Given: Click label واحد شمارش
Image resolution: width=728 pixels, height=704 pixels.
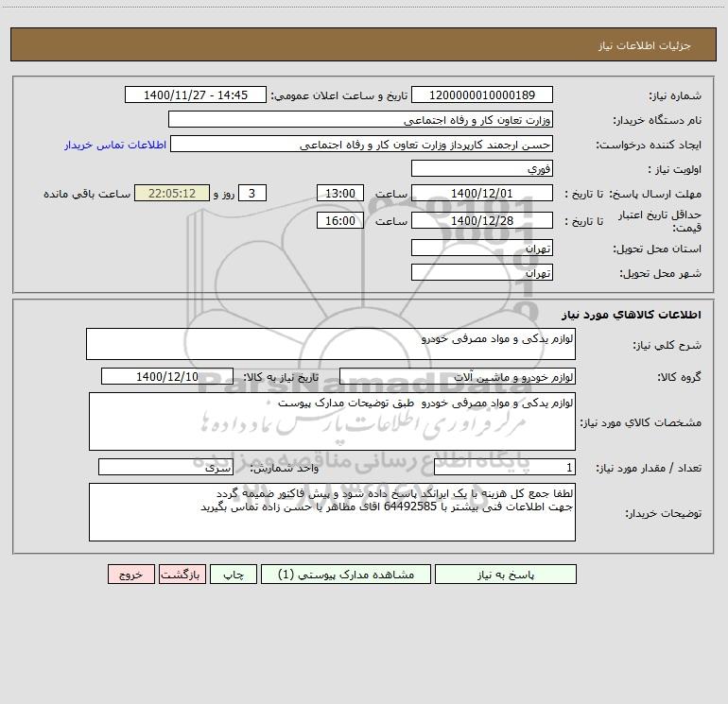Looking at the screenshot, I should pyautogui.click(x=285, y=469).
